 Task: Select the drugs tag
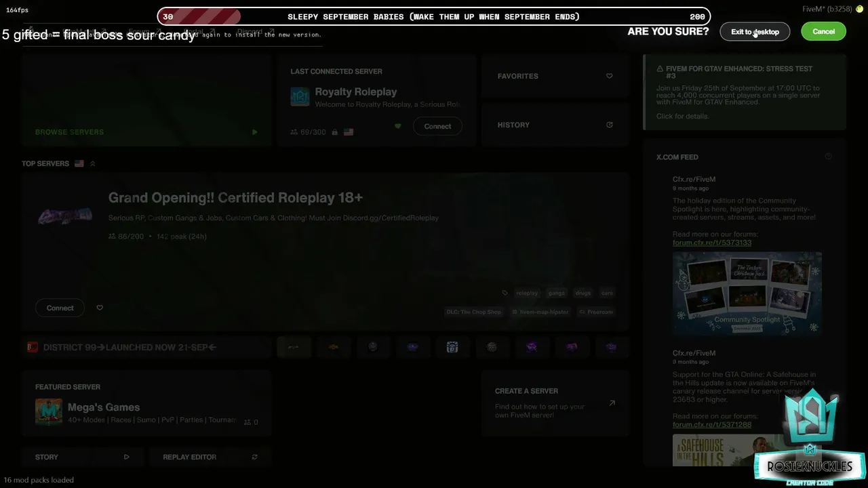[x=583, y=293]
